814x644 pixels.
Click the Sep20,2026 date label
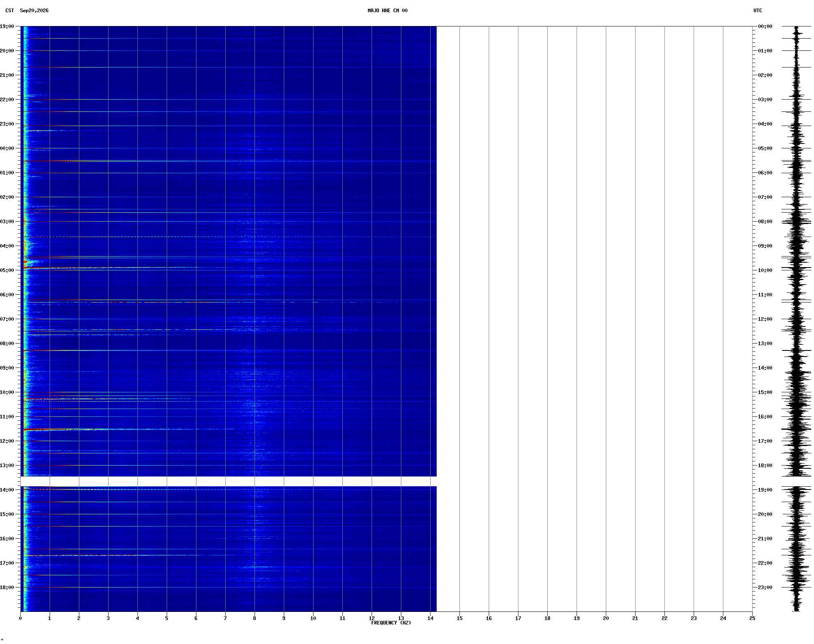click(x=34, y=11)
